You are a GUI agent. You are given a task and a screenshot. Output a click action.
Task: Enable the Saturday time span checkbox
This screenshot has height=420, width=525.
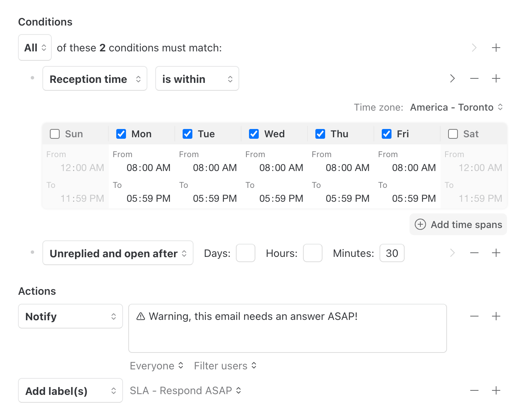click(453, 133)
